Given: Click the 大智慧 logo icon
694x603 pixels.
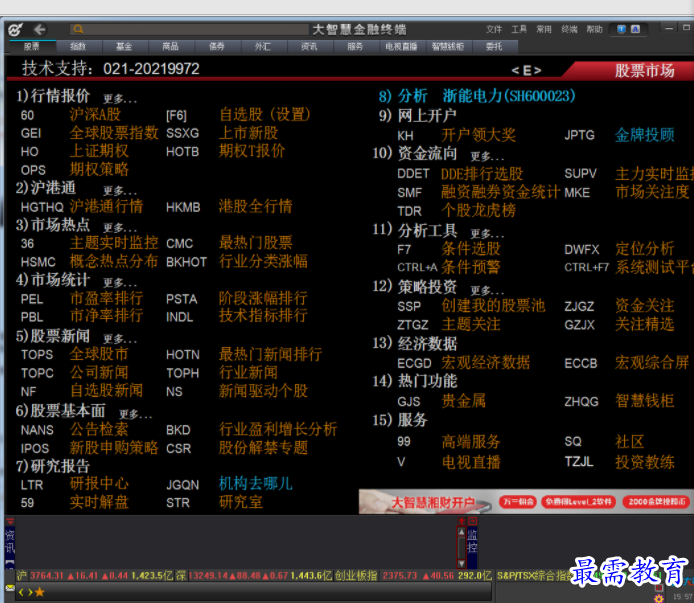Looking at the screenshot, I should coord(15,30).
